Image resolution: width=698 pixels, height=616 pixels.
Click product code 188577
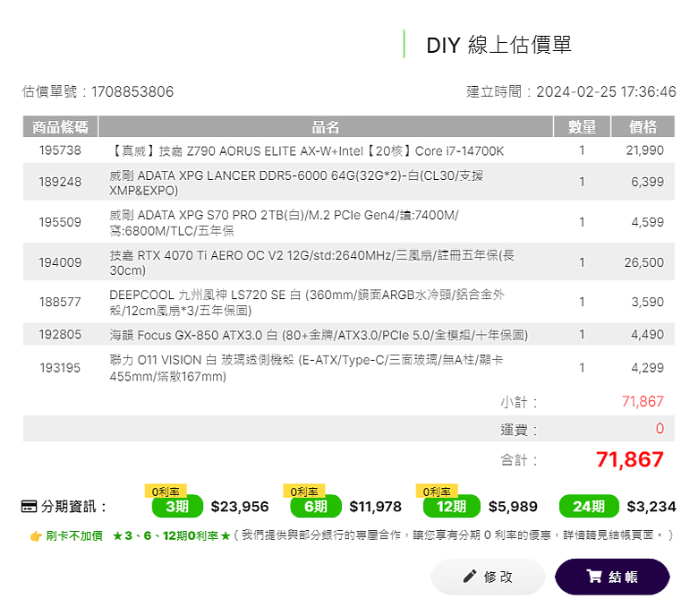tap(60, 302)
